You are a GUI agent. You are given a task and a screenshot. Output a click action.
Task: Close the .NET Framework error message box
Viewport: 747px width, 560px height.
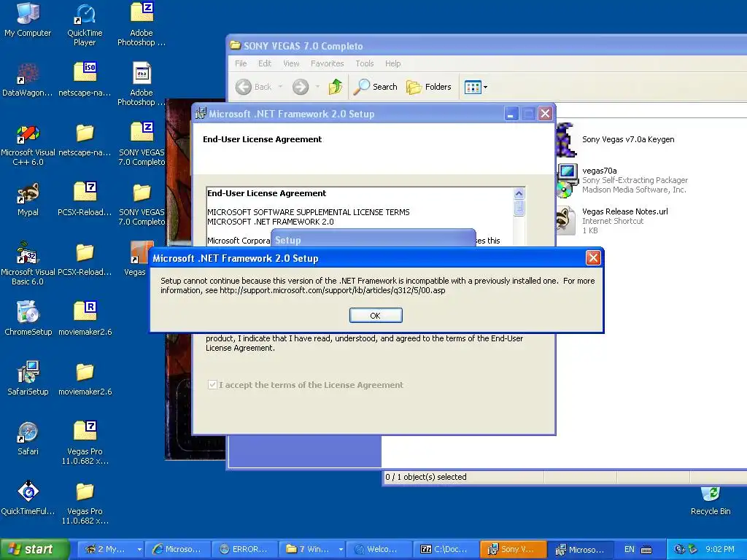click(592, 257)
